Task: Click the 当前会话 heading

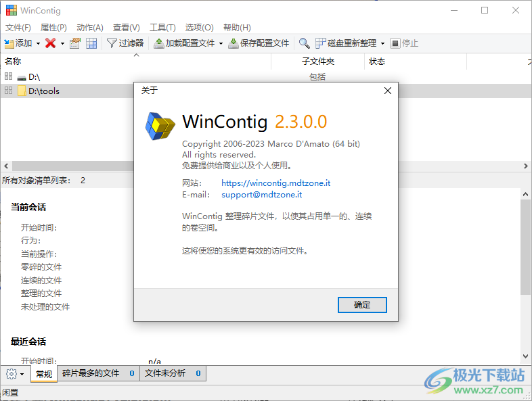Action: [28, 207]
